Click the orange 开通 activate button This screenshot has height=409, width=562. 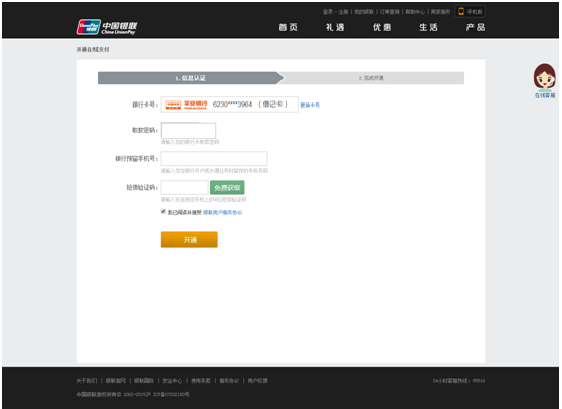pos(189,239)
